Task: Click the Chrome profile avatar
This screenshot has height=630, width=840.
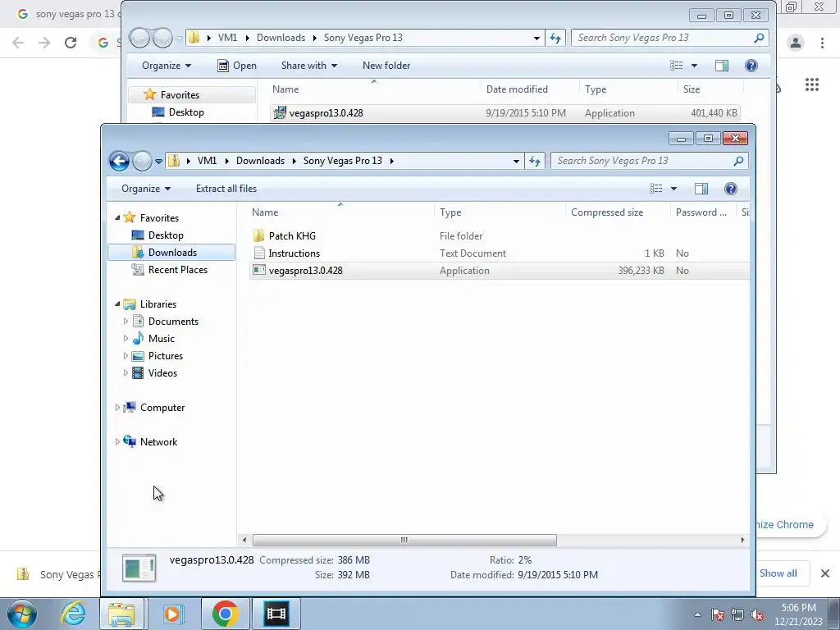Action: (796, 43)
